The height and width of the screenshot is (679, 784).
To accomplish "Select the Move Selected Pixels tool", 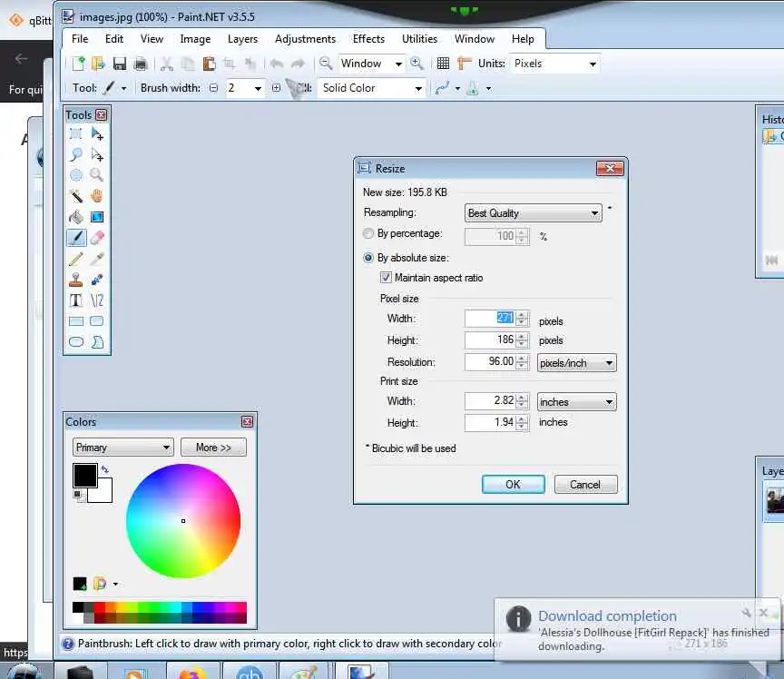I will pyautogui.click(x=97, y=133).
